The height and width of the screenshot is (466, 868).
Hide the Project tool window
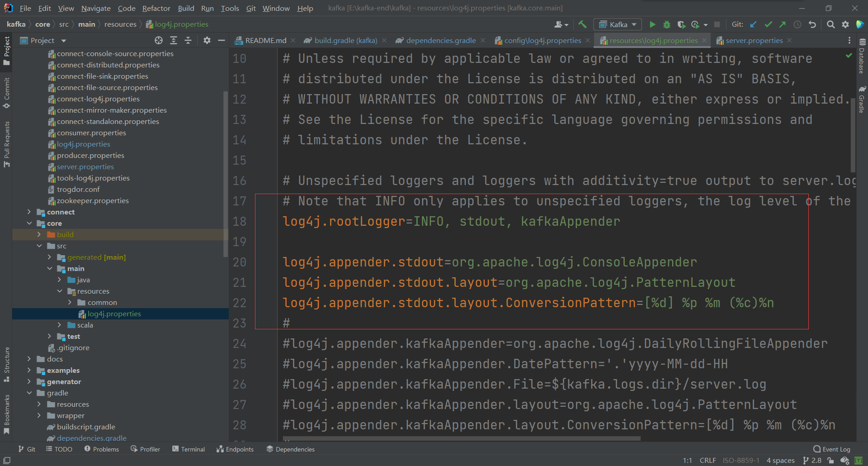pos(222,40)
